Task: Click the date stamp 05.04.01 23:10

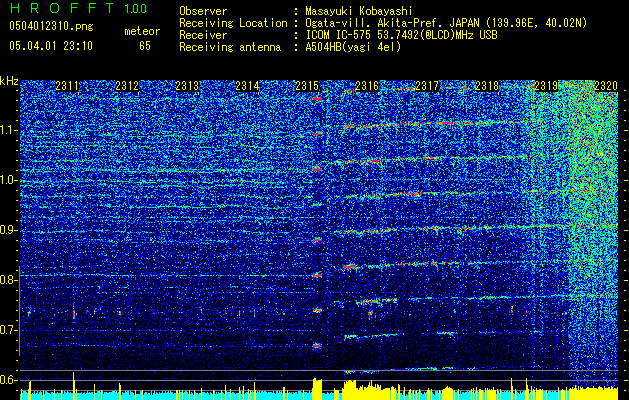Action: [51, 46]
